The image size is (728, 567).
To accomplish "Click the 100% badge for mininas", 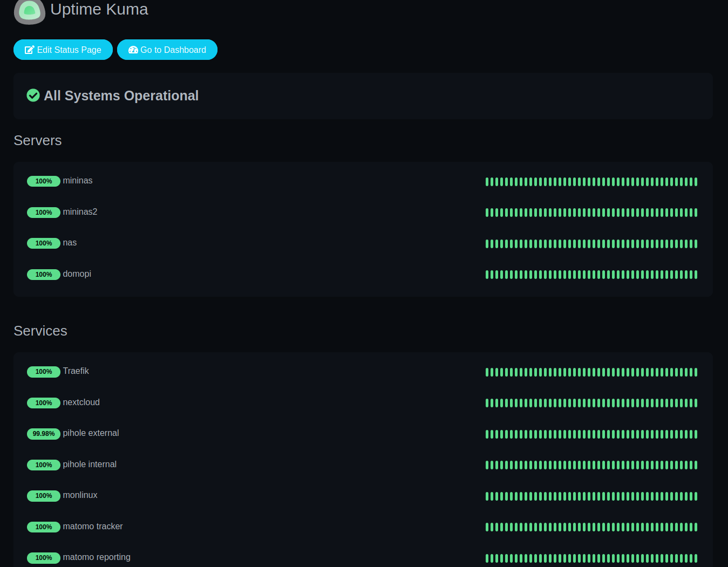I will tap(44, 181).
